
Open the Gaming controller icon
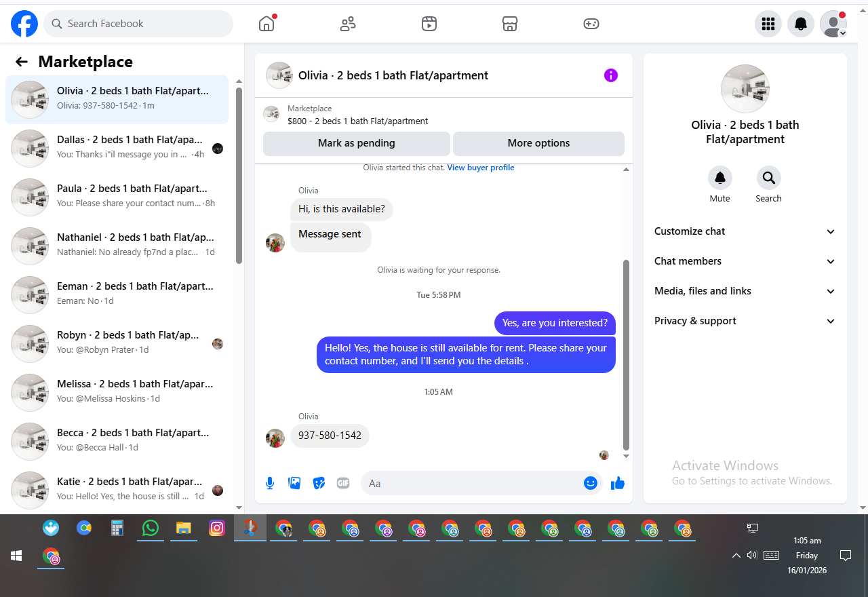point(591,24)
